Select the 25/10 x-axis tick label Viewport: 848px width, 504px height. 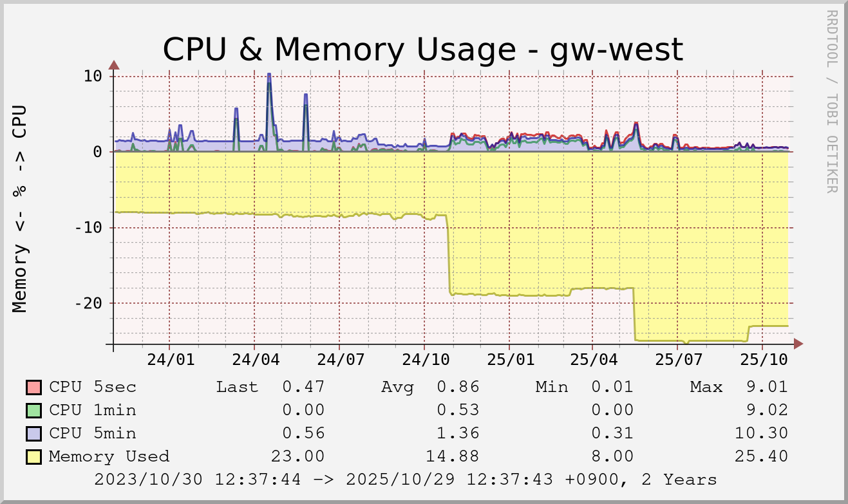point(762,359)
